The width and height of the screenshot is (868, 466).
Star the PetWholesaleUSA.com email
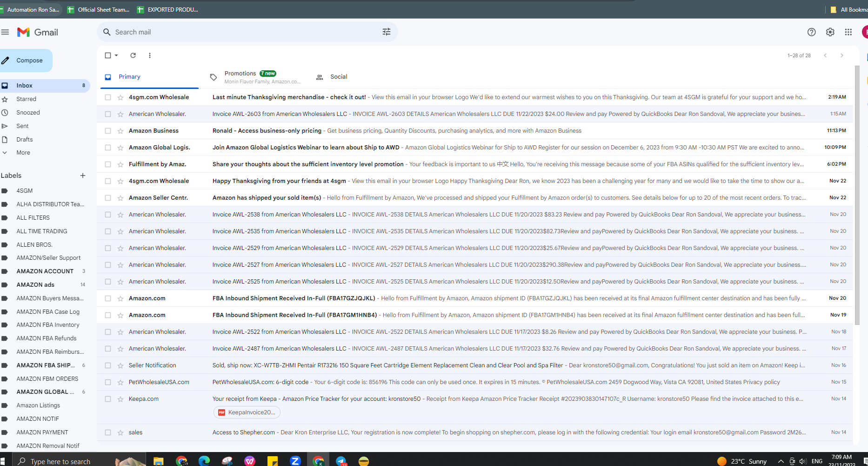(120, 382)
